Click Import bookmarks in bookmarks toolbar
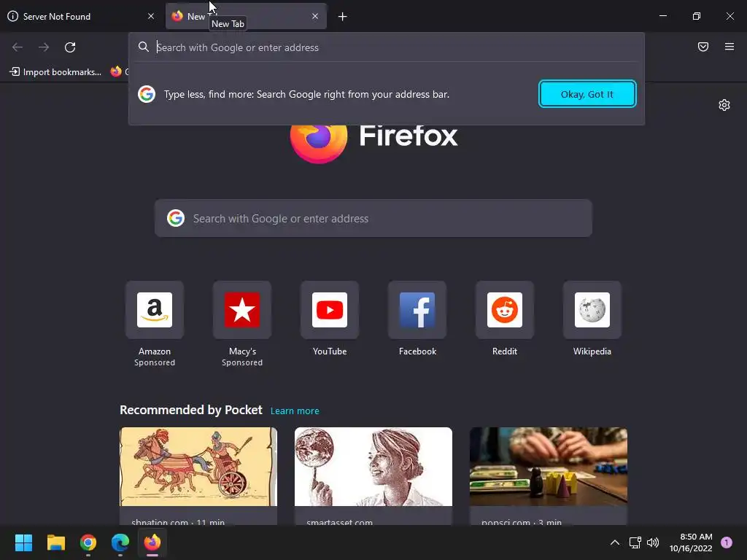 coord(55,72)
